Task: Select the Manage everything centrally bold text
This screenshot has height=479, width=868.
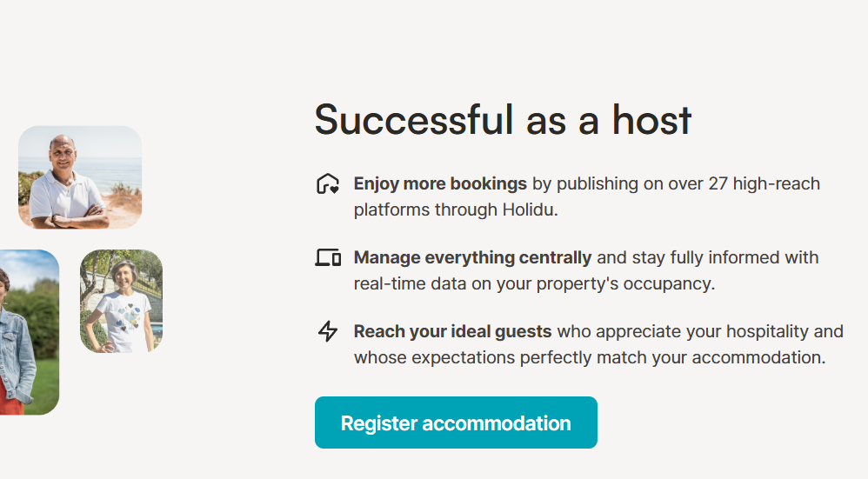Action: click(x=472, y=257)
